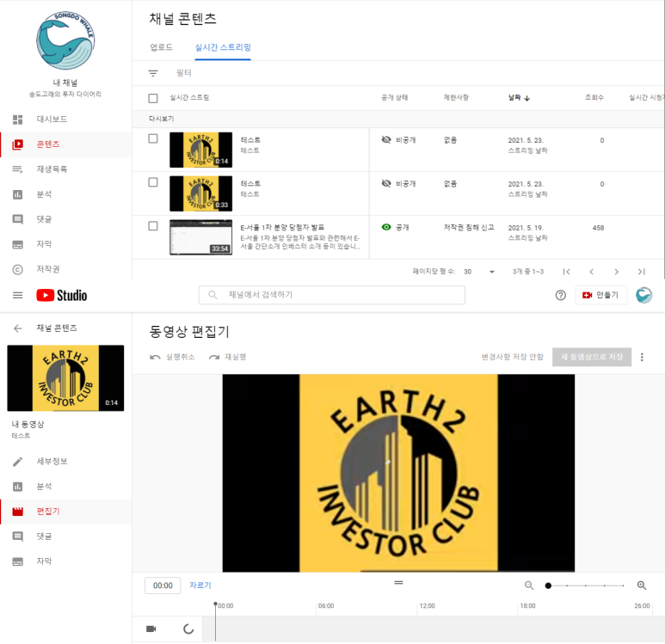Click the video camera track icon
Image resolution: width=665 pixels, height=644 pixels.
(151, 629)
